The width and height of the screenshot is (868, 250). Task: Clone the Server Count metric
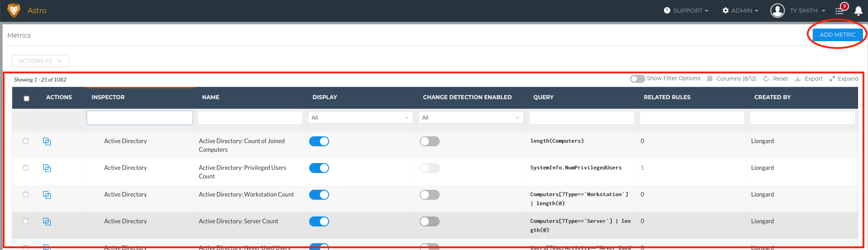(x=47, y=221)
